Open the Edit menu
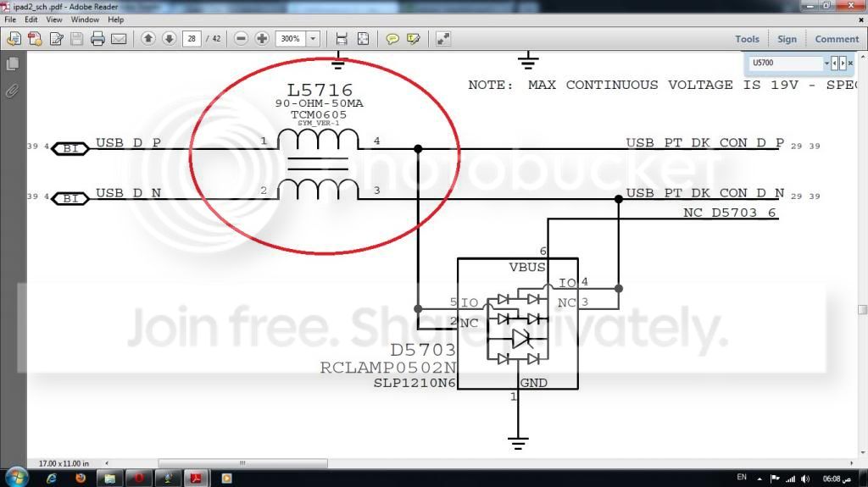The image size is (868, 487). (x=31, y=19)
